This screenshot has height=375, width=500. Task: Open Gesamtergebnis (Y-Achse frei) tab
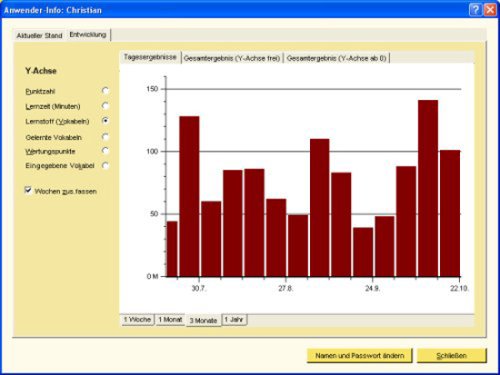pos(232,58)
